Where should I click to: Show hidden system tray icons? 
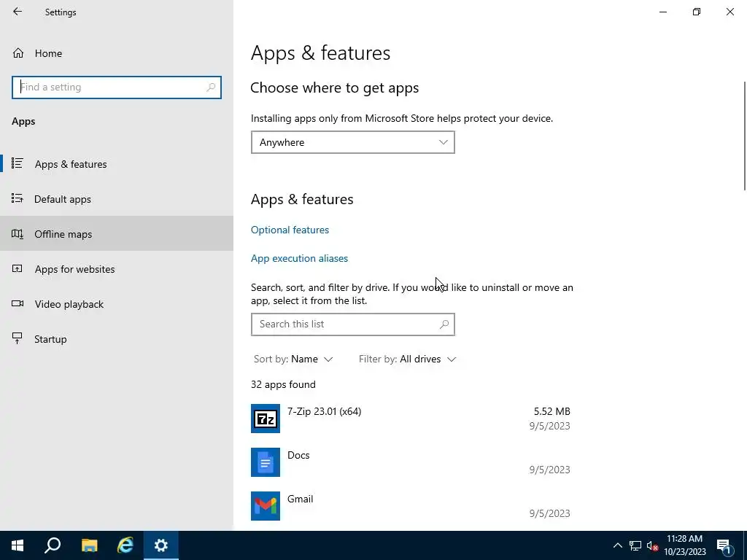pos(617,545)
